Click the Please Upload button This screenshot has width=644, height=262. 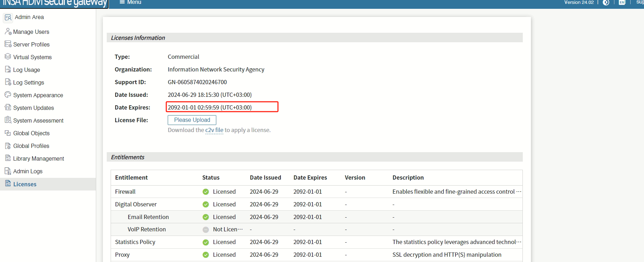pyautogui.click(x=192, y=120)
